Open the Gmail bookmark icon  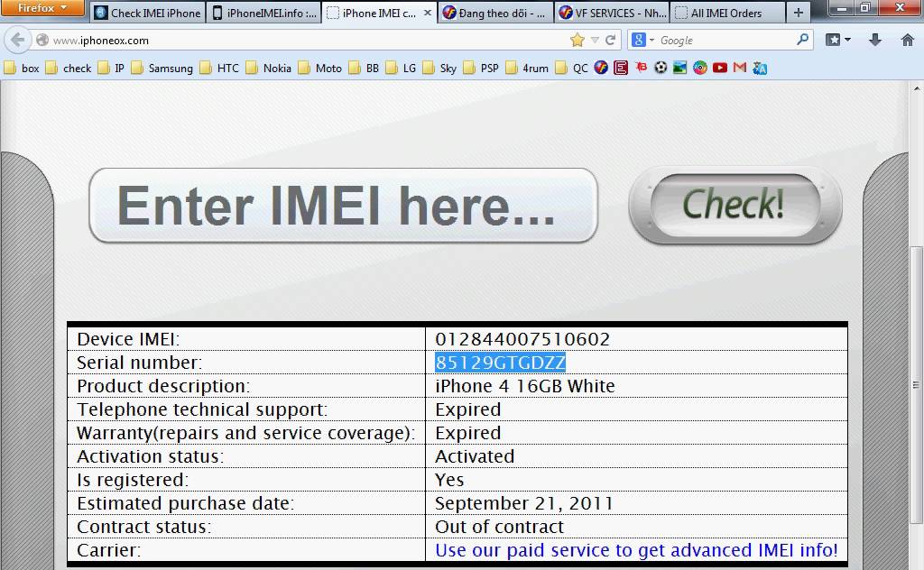tap(740, 68)
